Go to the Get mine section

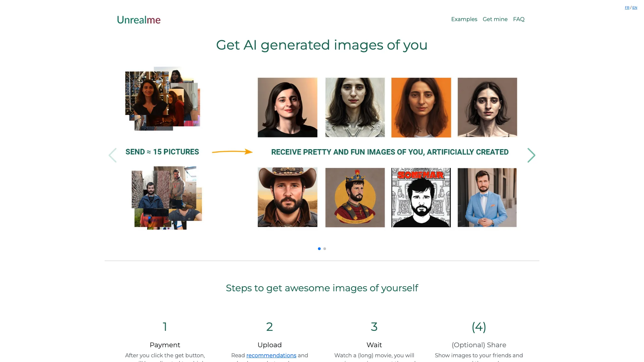point(495,19)
